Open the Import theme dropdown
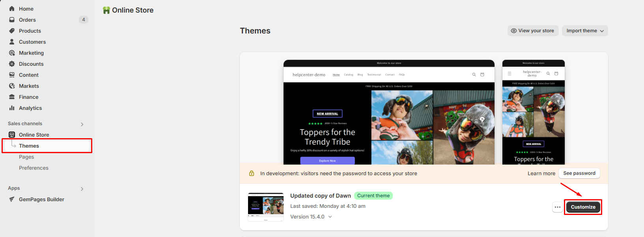 [x=585, y=31]
